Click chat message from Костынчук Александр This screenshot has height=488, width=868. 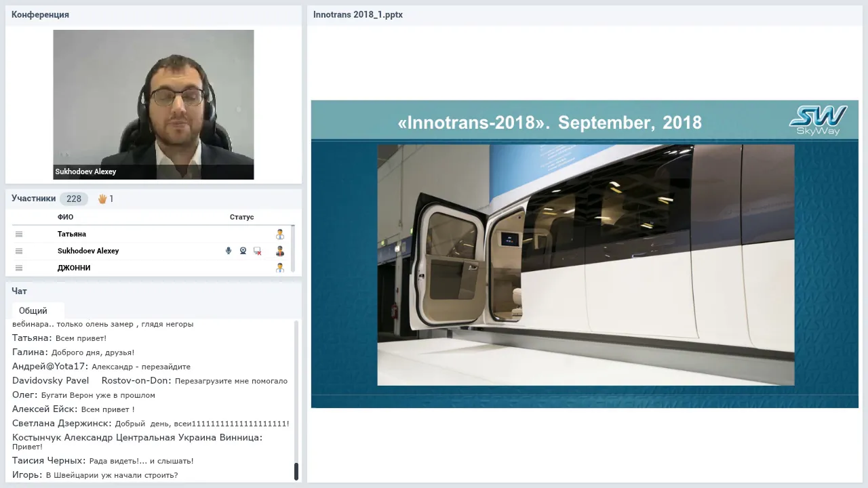(x=138, y=442)
